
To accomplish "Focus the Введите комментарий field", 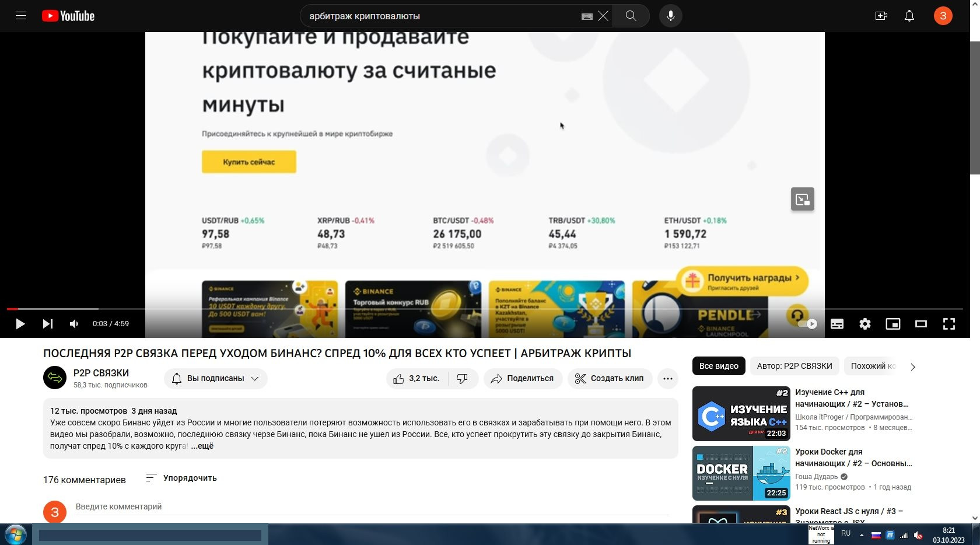I will pyautogui.click(x=372, y=507).
